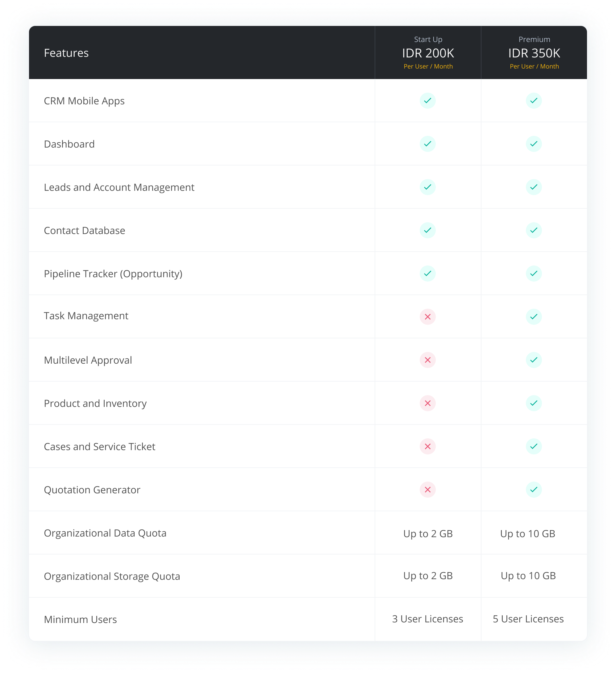Viewport: 616px width, 673px height.
Task: Click the Features column heading
Action: [x=66, y=53]
